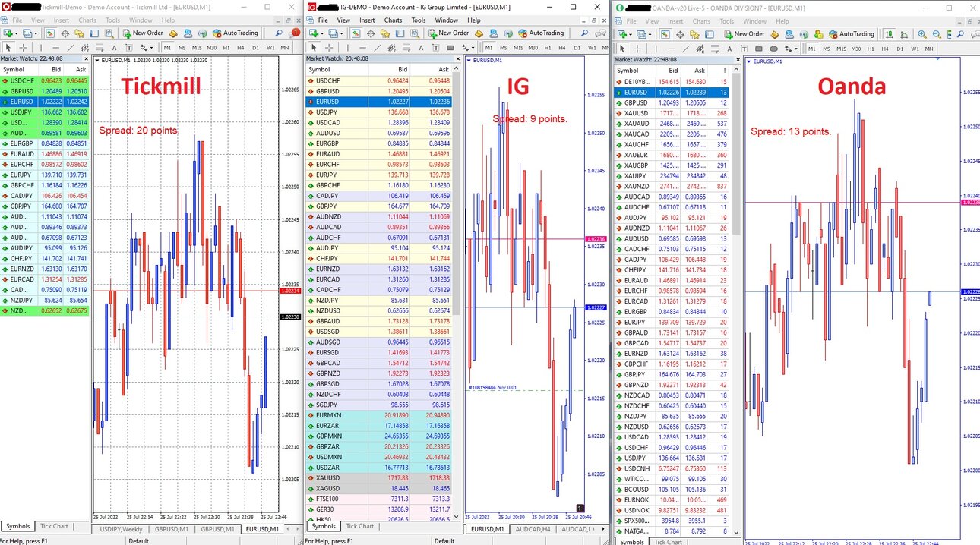The width and height of the screenshot is (980, 545).
Task: Open New Order in Oanda window
Action: 744,34
